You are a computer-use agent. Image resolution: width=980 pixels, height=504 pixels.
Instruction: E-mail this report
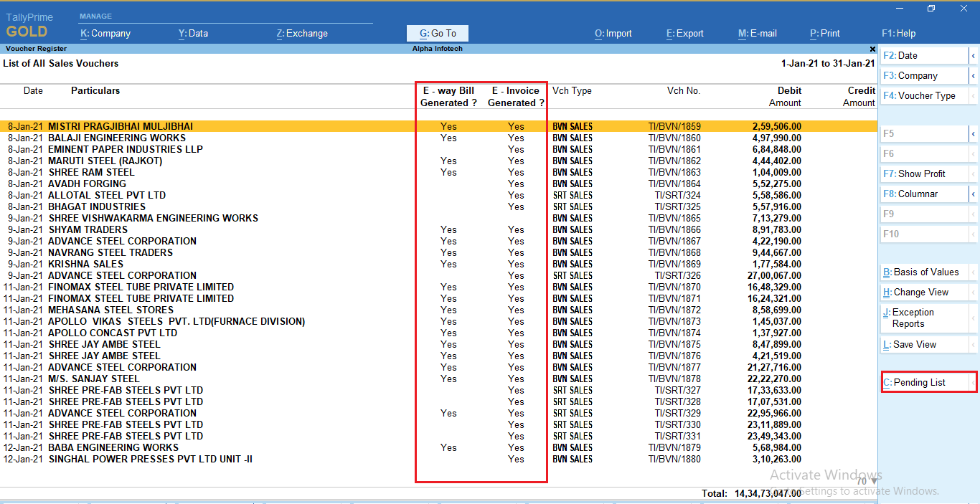[757, 33]
